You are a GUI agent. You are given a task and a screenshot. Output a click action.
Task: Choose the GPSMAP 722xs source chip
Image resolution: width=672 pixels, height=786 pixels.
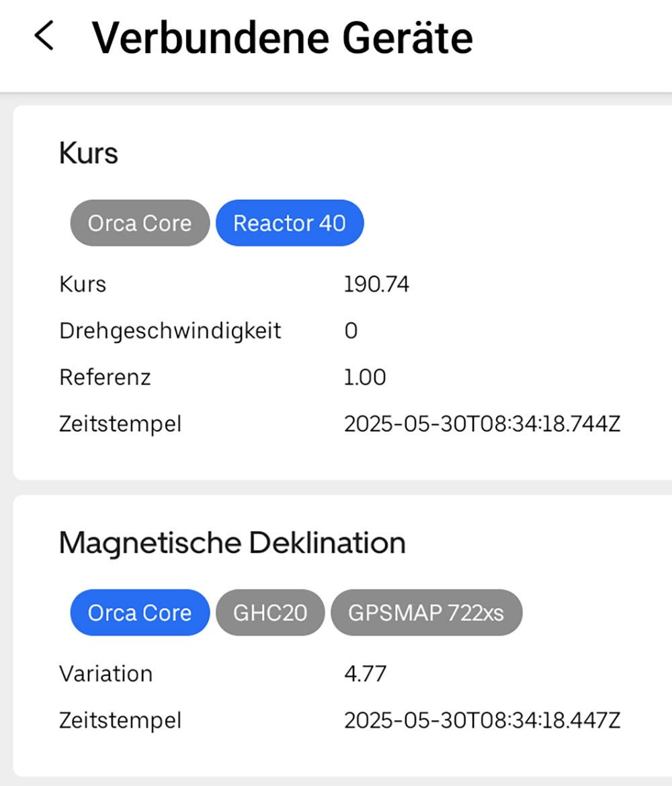425,613
